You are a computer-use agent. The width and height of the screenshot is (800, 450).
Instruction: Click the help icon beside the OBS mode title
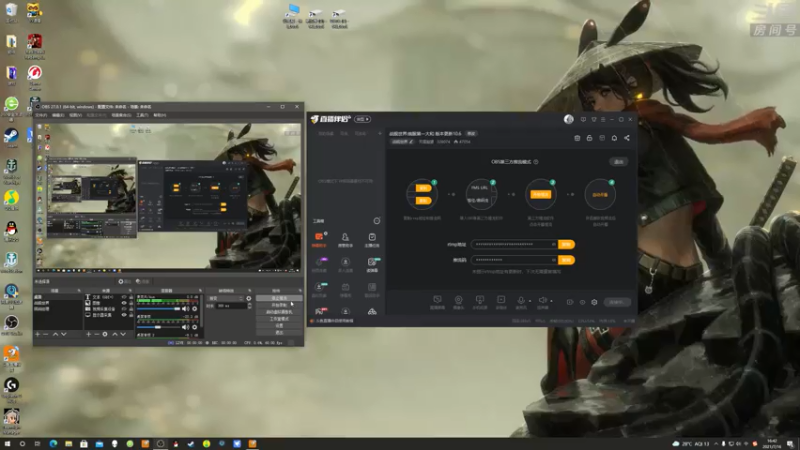pyautogui.click(x=536, y=162)
